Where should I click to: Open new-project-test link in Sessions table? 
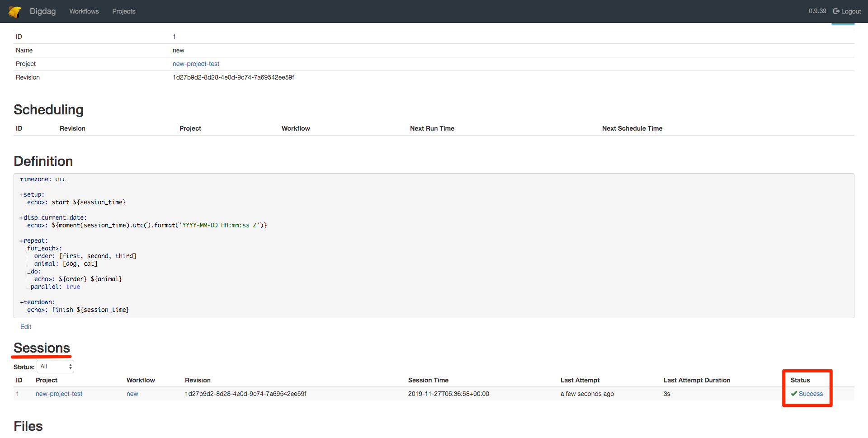[59, 394]
